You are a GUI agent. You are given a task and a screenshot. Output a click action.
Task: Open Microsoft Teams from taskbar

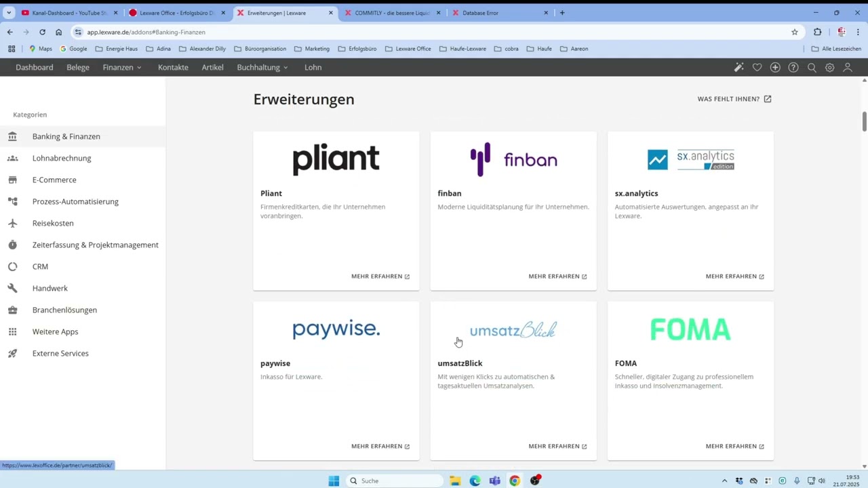tap(495, 481)
